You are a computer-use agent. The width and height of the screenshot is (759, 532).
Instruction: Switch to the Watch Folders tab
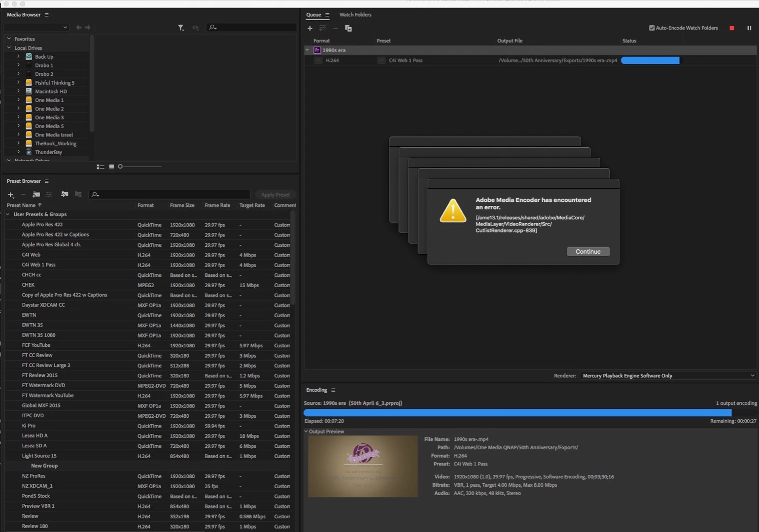click(355, 15)
